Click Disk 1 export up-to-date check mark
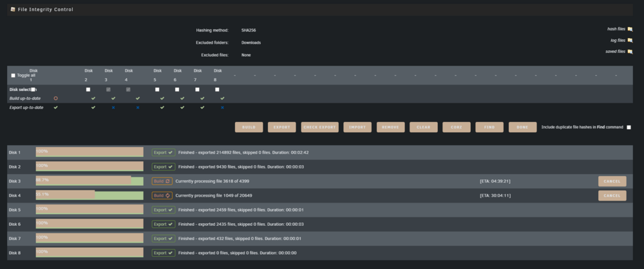 coord(56,107)
